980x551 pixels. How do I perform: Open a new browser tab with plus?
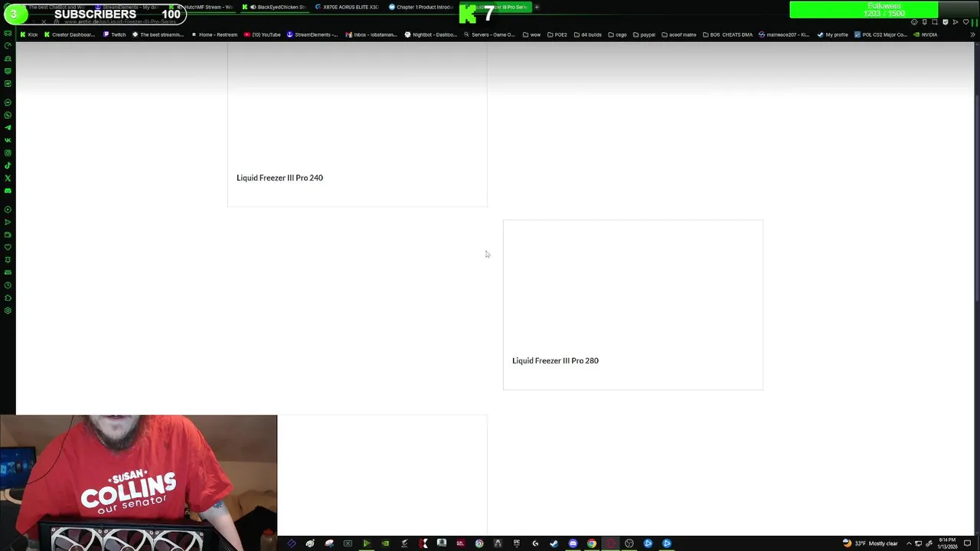(x=537, y=7)
